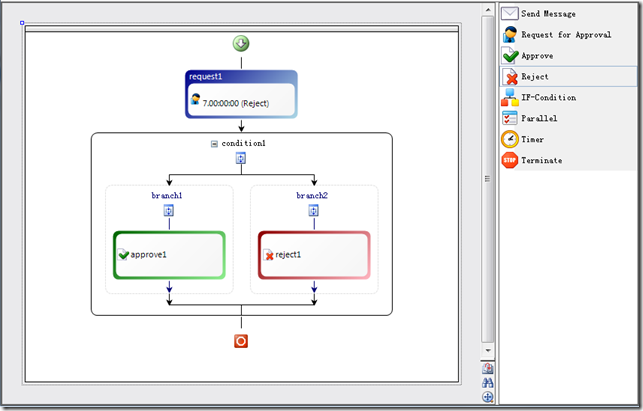Click the binoculars find icon
This screenshot has height=411, width=643.
pyautogui.click(x=488, y=383)
